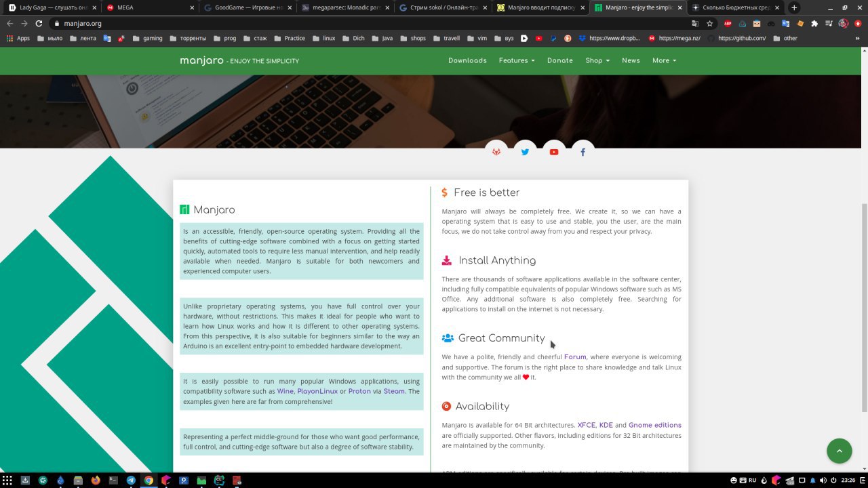Click the Chrome profile avatar
Viewport: 868px width, 488px height.
tap(844, 23)
